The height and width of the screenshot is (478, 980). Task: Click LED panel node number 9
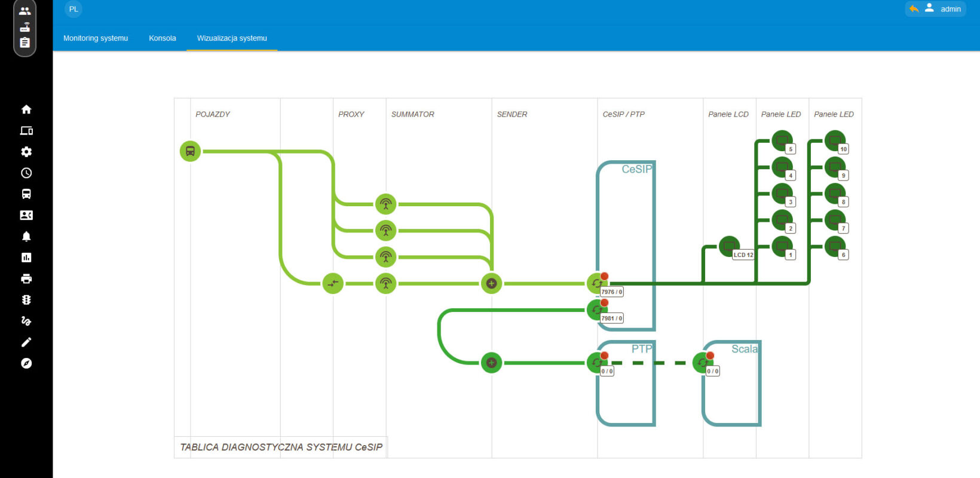click(835, 167)
